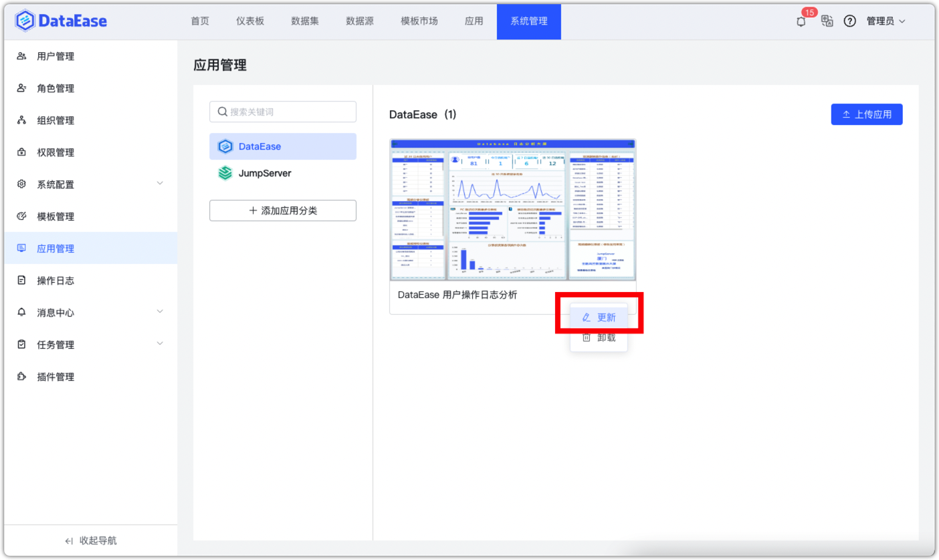The height and width of the screenshot is (560, 939).
Task: Click the 用户管理 sidebar icon
Action: click(21, 56)
